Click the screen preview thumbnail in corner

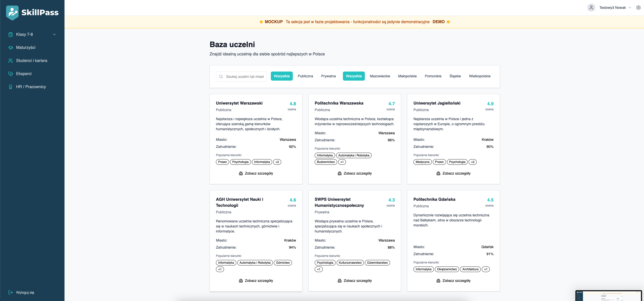tap(609, 296)
